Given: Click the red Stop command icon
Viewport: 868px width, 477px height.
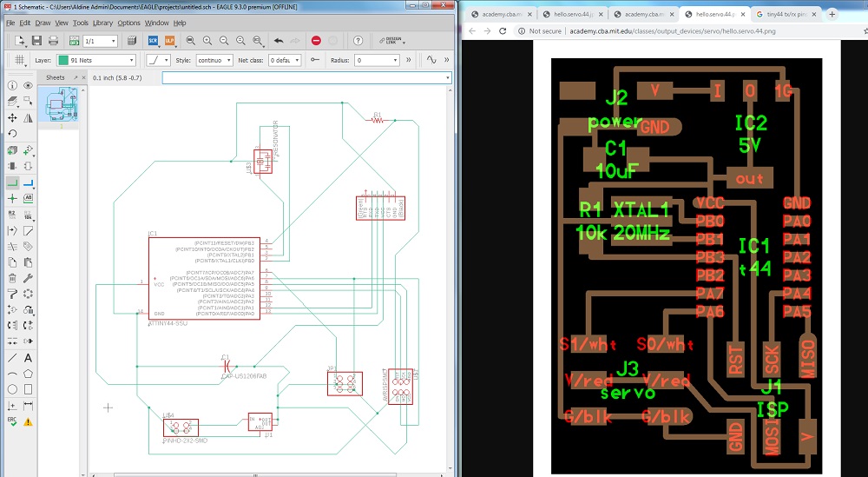Looking at the screenshot, I should (316, 41).
